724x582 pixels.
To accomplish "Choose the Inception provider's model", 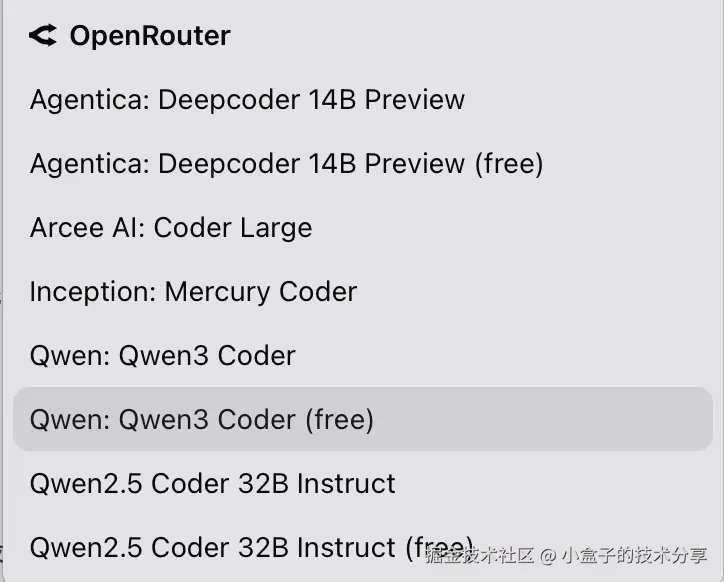I will (x=193, y=292).
